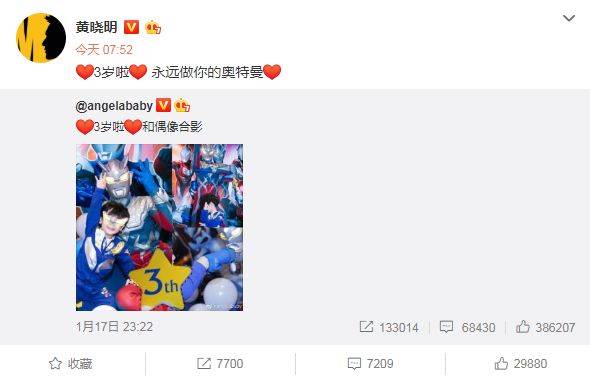This screenshot has height=379, width=590.
Task: Open 黄晓明's profile avatar
Action: tap(41, 38)
